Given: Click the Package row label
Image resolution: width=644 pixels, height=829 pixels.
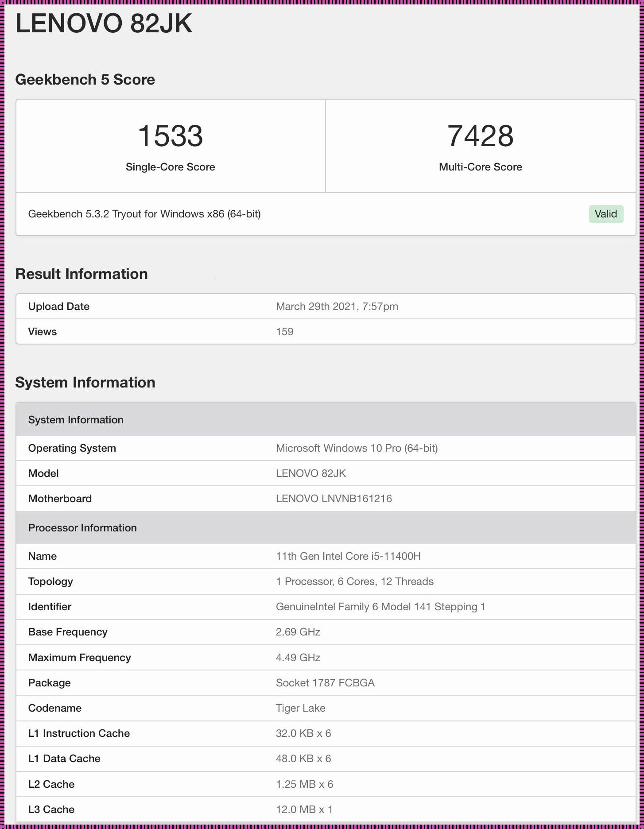Looking at the screenshot, I should [x=50, y=683].
